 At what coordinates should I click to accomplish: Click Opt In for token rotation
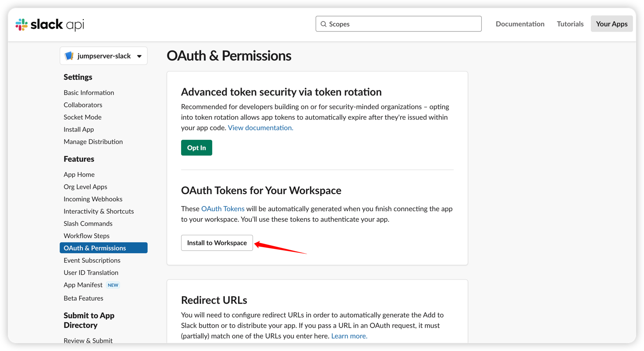pos(196,148)
